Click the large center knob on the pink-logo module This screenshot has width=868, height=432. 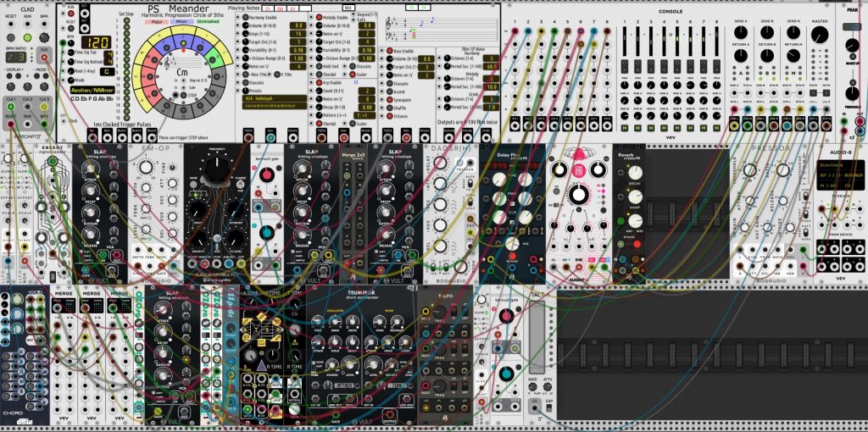(578, 194)
